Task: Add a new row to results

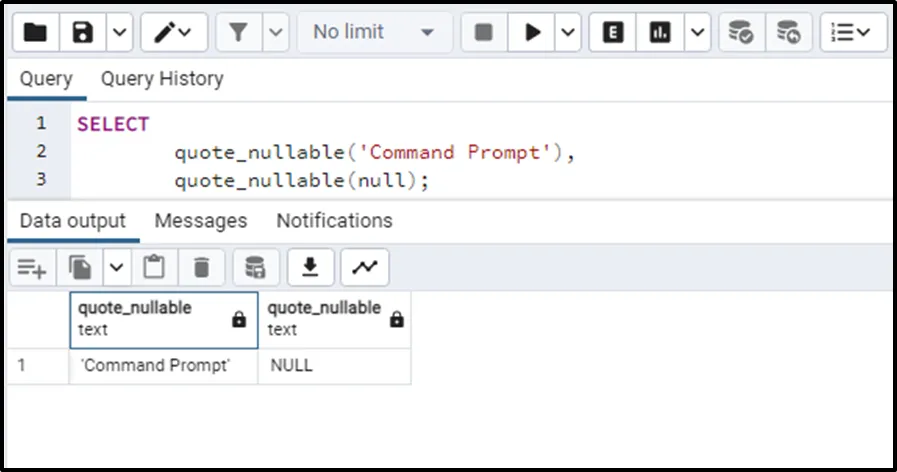Action: pyautogui.click(x=32, y=267)
